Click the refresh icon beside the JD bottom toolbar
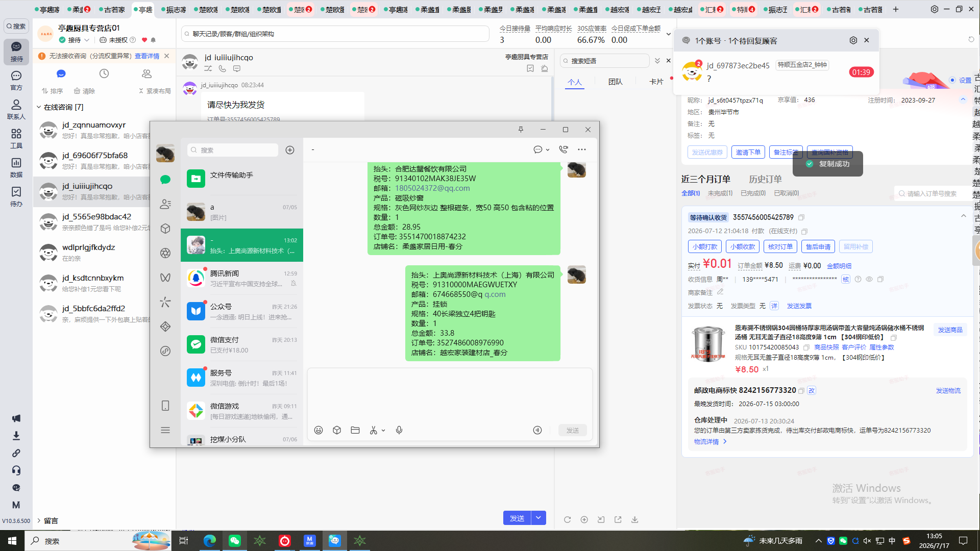Viewport: 980px width, 551px height. pos(567,519)
